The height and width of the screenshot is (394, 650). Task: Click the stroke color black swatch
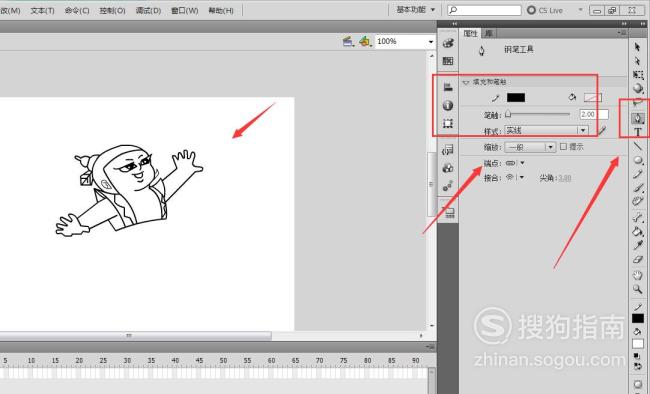[516, 97]
